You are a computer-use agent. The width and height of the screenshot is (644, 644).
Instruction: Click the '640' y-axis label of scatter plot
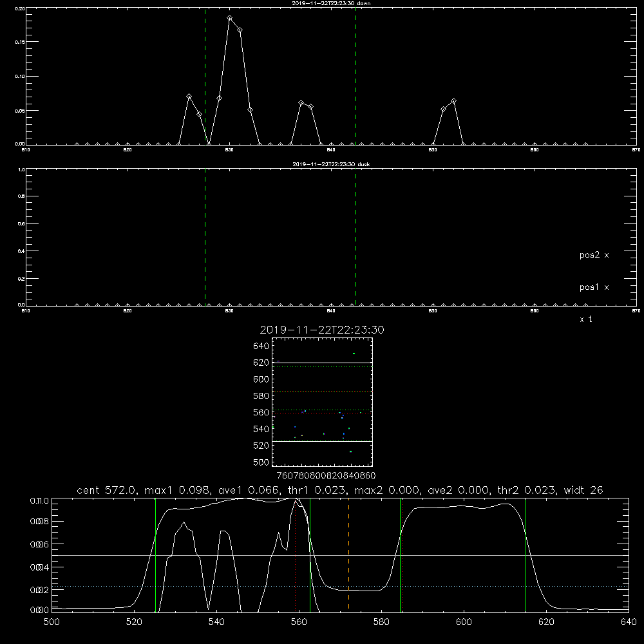point(261,346)
